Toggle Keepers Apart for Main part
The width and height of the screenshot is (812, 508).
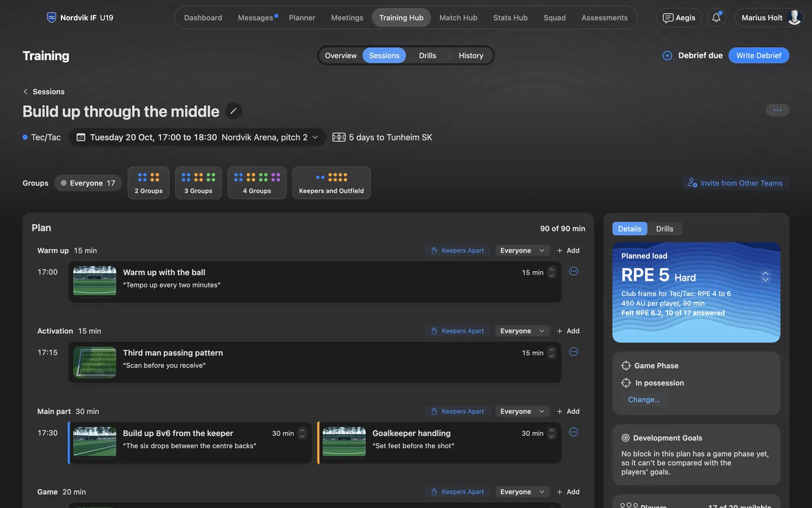(x=458, y=412)
